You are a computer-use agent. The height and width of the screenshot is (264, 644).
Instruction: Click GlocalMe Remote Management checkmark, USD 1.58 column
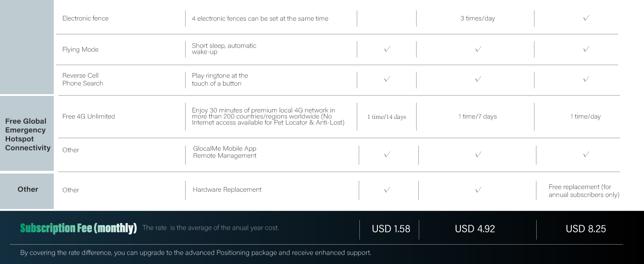pyautogui.click(x=387, y=154)
